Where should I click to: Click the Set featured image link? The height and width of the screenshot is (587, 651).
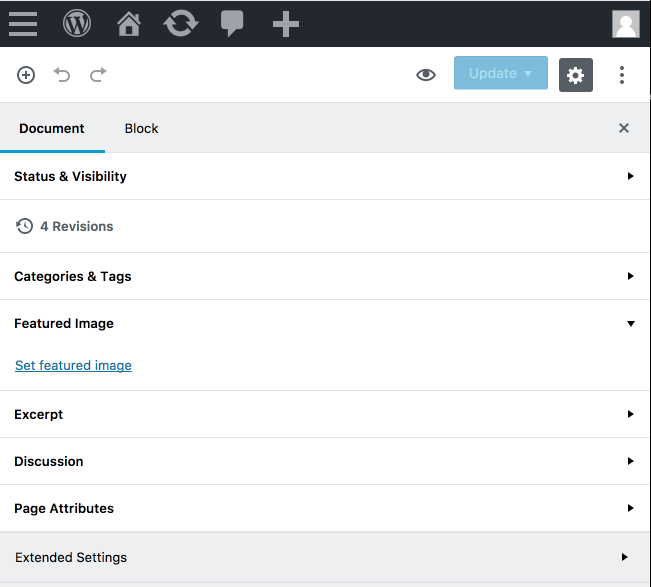click(x=73, y=365)
